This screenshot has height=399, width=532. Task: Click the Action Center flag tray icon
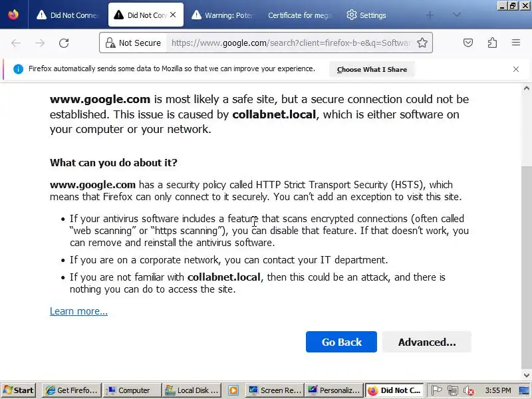437,390
